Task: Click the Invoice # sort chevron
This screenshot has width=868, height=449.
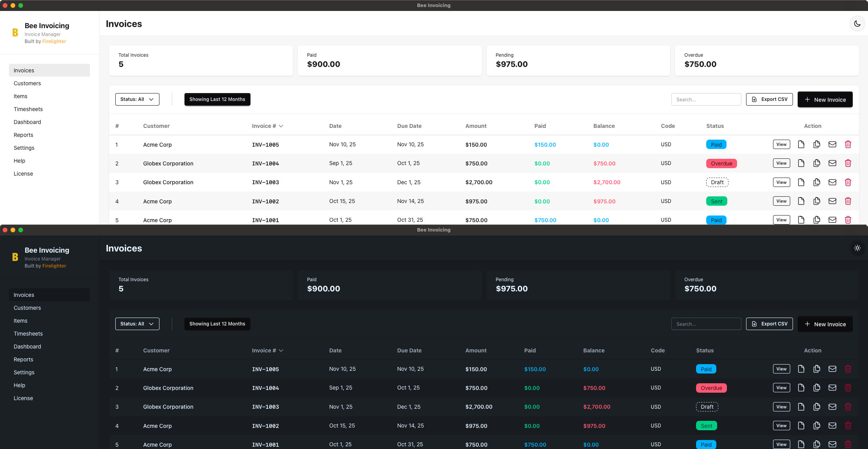Action: [281, 126]
